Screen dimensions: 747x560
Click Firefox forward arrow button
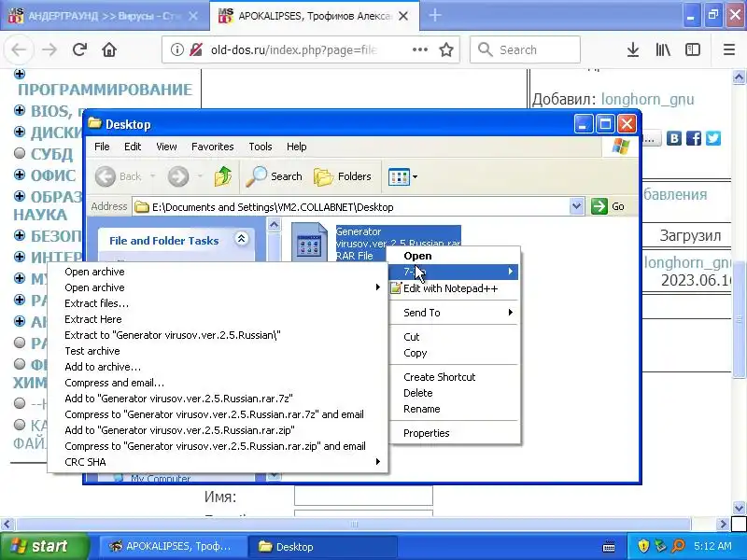49,49
